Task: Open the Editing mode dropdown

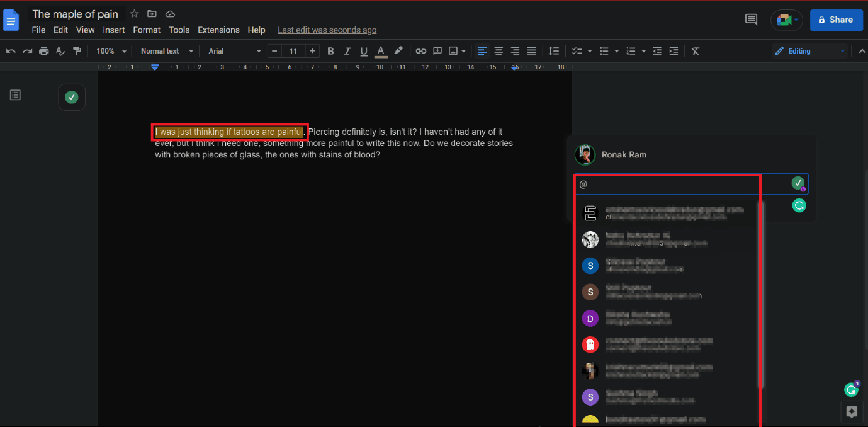Action: click(809, 51)
